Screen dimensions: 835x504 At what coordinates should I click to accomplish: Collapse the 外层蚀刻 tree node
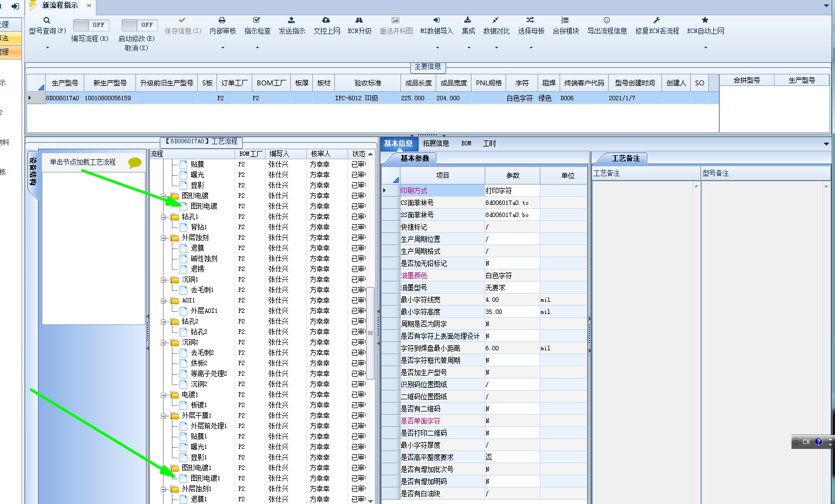pos(164,238)
